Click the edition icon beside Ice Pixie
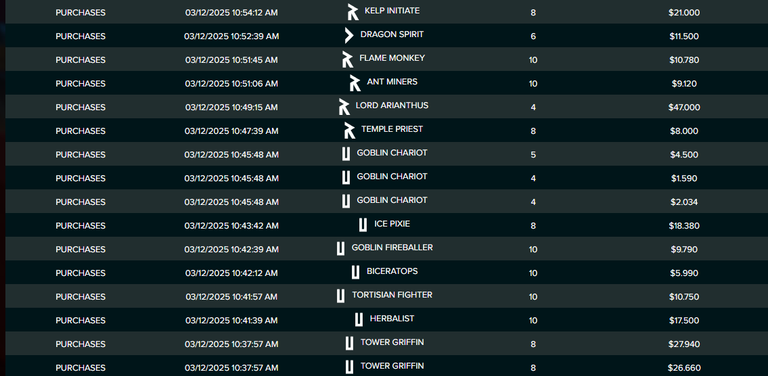 (362, 225)
